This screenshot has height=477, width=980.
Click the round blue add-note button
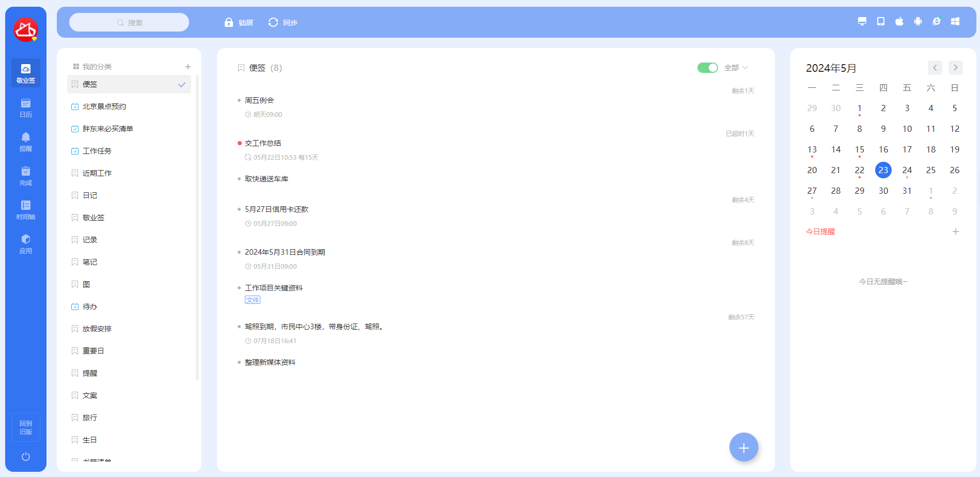coord(744,448)
